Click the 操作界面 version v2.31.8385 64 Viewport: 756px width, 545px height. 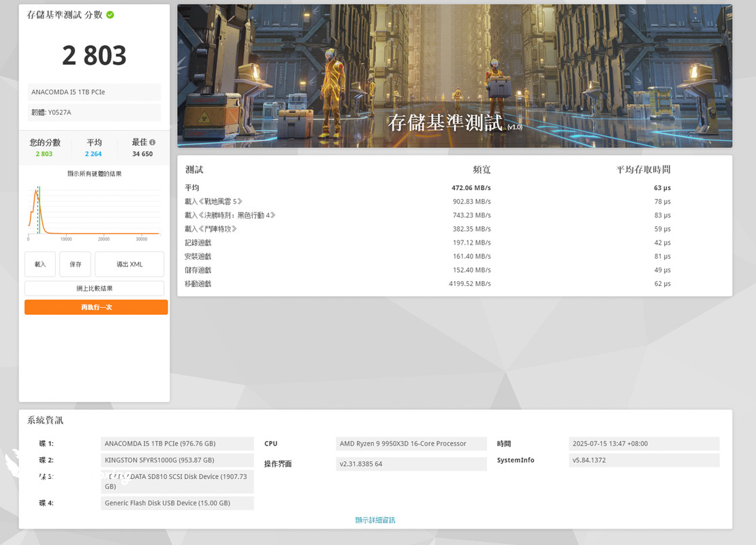click(411, 464)
